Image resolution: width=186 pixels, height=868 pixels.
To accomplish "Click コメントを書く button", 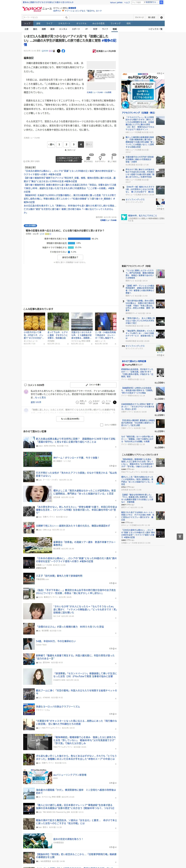I will [93, 385].
